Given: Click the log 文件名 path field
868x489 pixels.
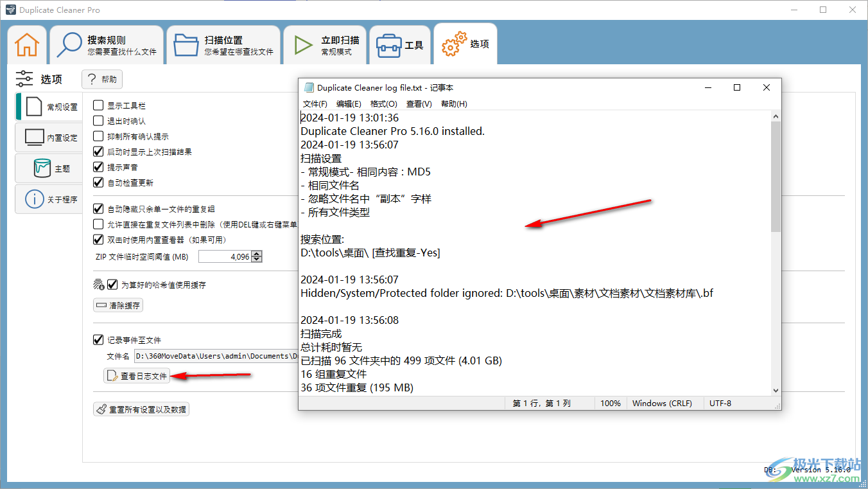Looking at the screenshot, I should point(216,355).
